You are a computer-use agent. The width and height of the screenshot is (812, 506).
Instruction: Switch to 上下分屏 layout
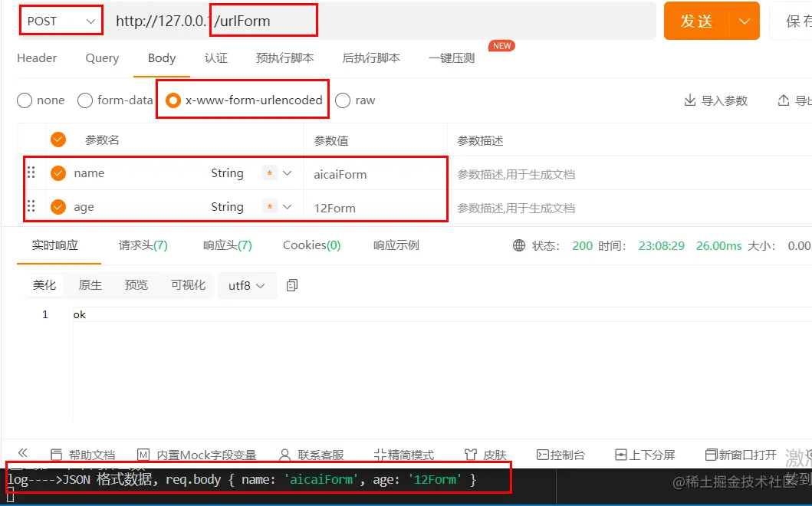click(645, 455)
